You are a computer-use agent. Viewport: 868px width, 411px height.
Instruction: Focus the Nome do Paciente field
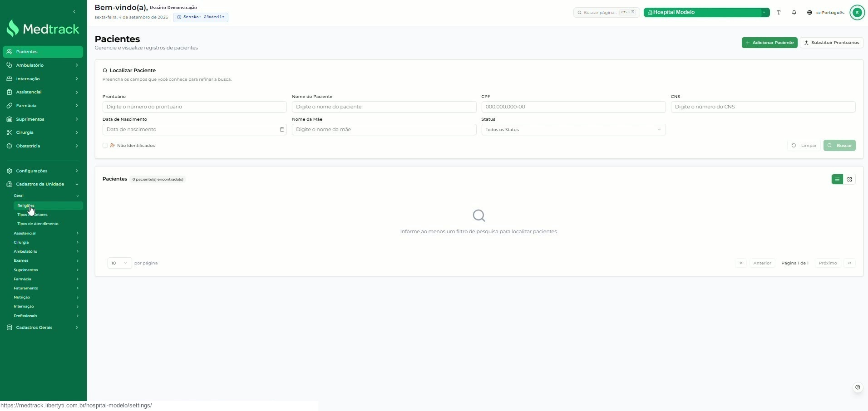tap(384, 107)
